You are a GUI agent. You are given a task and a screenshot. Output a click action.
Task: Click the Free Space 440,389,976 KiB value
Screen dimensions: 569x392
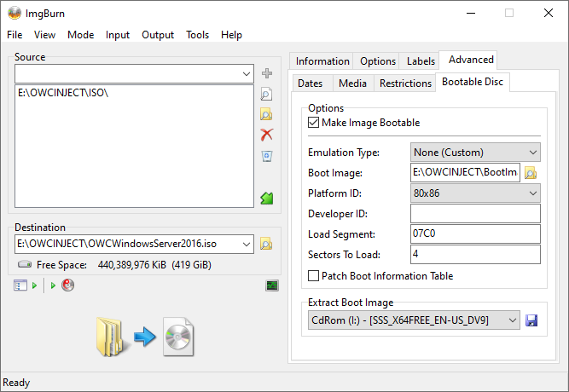[x=132, y=265]
